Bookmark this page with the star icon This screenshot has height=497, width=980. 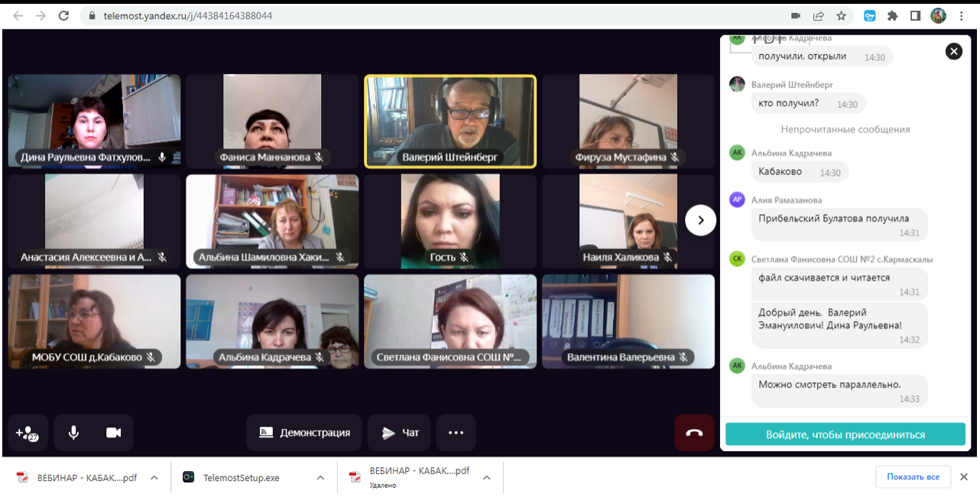pos(841,15)
